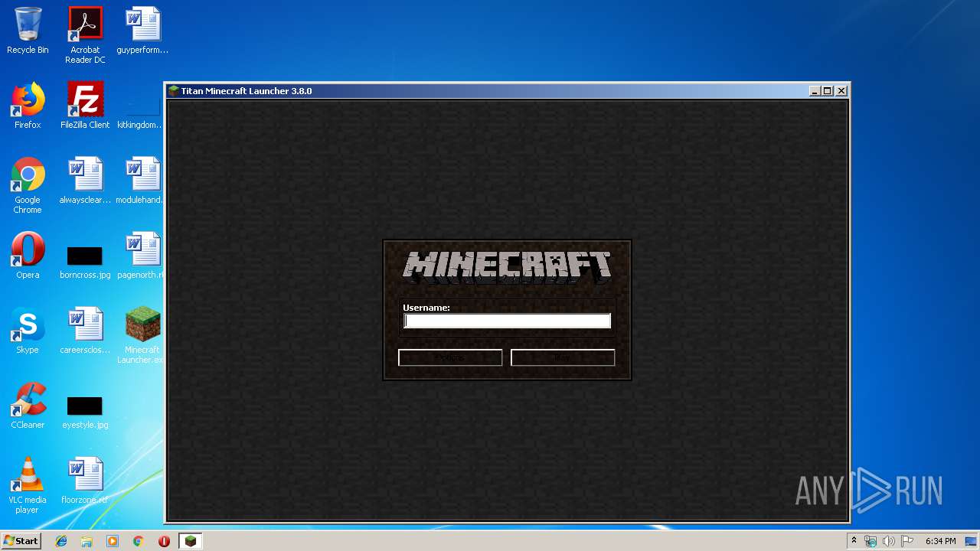Select the Google Chrome desktop shortcut
This screenshot has width=980, height=551.
point(28,185)
